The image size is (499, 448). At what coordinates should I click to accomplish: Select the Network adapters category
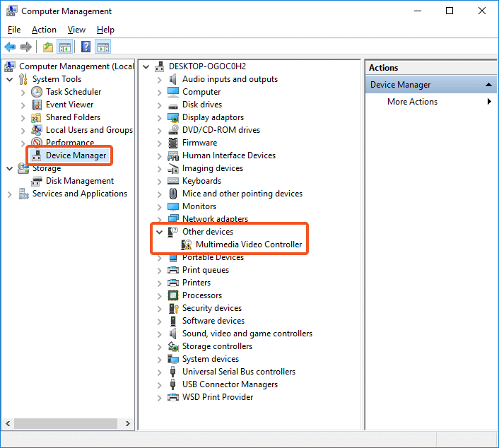coord(215,219)
